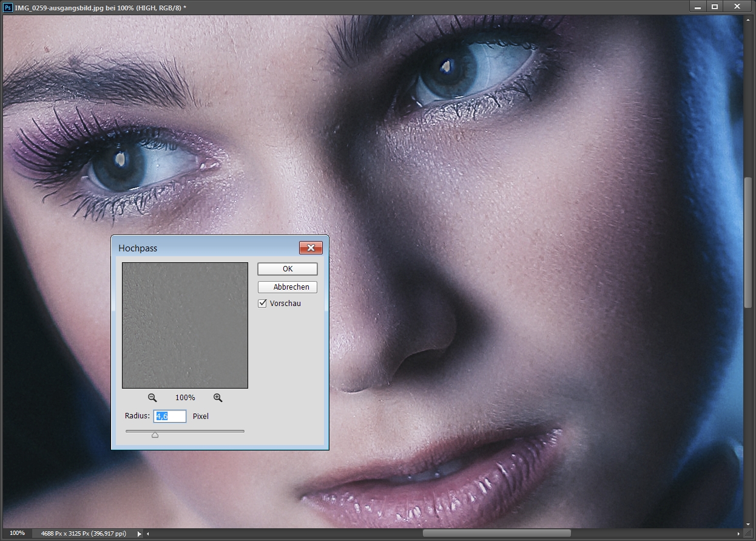Close the IMG_0259-ausgangsbild.jpg document window
The image size is (756, 541).
pyautogui.click(x=737, y=7)
